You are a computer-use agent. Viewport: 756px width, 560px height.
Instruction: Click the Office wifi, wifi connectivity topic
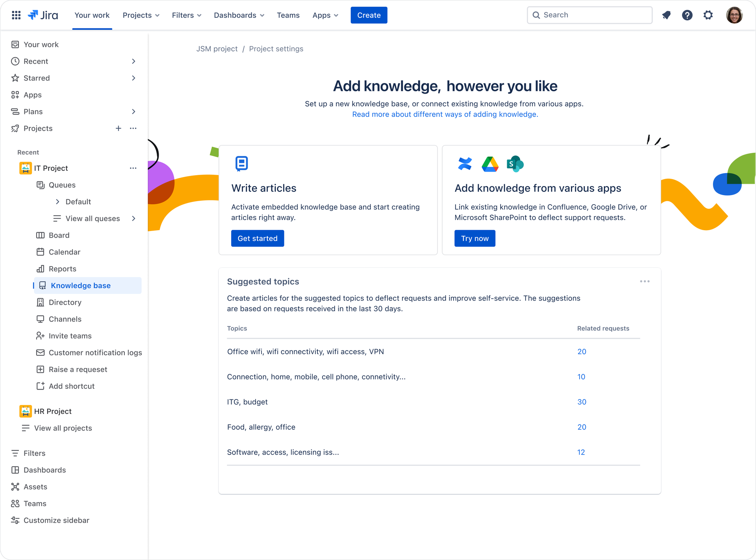tap(305, 352)
